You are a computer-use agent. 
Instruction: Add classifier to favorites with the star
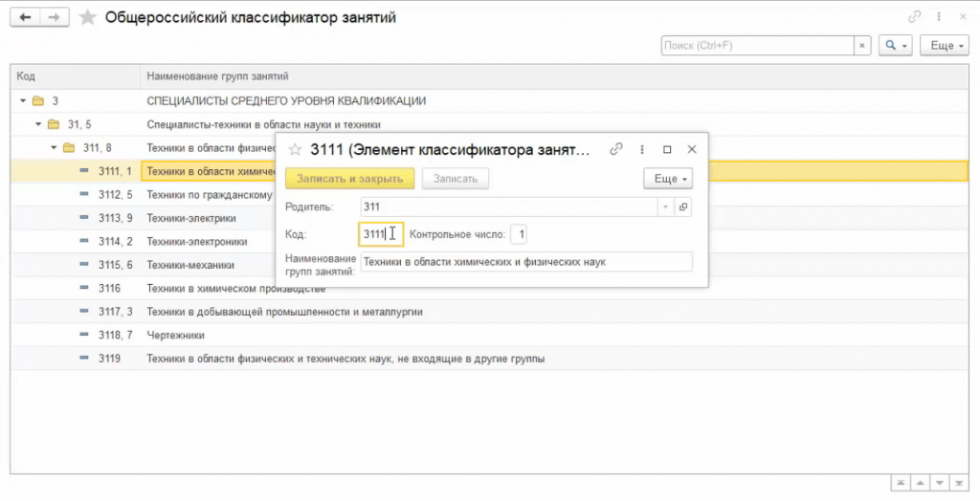click(88, 18)
